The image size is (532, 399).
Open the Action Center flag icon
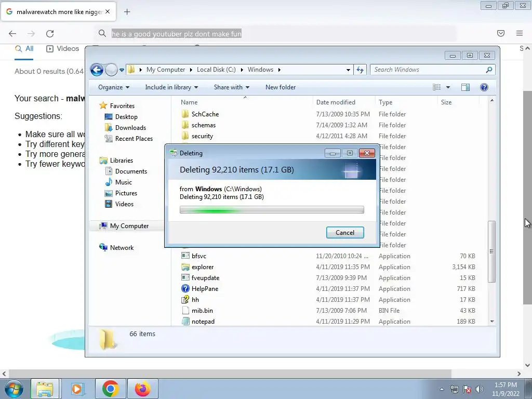point(467,389)
